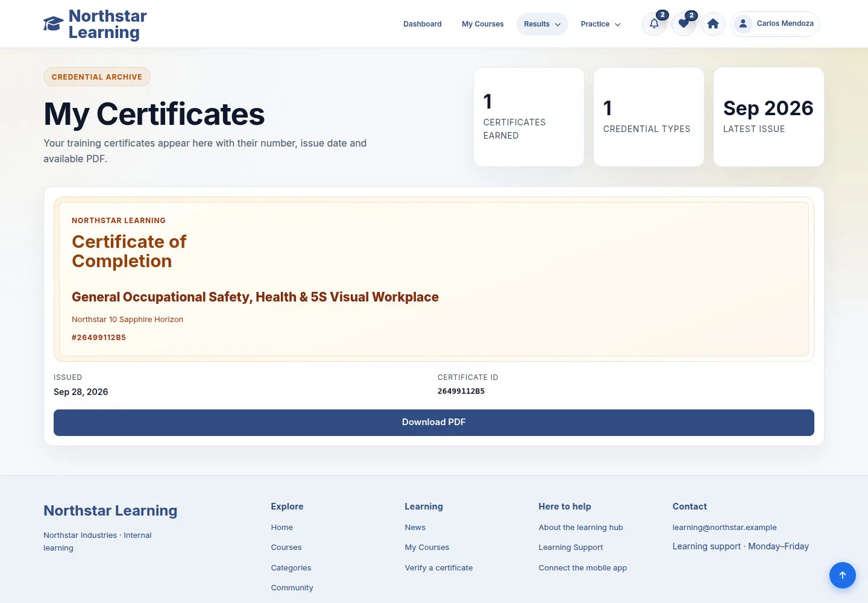Open the Verify a certificate link
This screenshot has height=603, width=868.
click(439, 568)
